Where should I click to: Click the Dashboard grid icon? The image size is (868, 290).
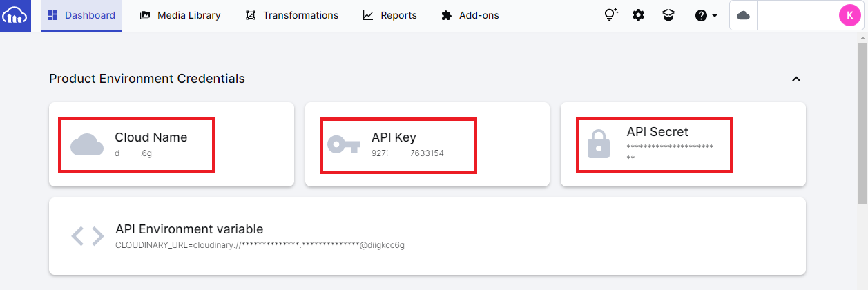pyautogui.click(x=52, y=15)
